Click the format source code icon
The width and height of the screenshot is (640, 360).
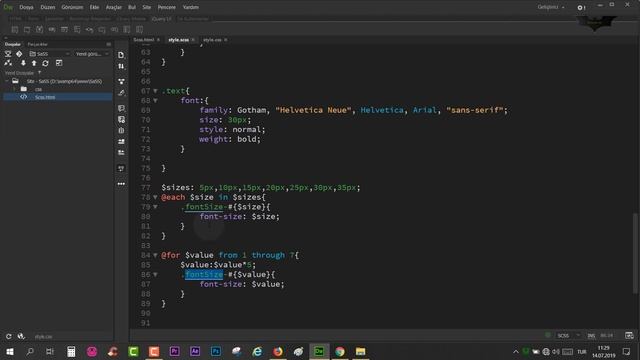pyautogui.click(x=121, y=168)
